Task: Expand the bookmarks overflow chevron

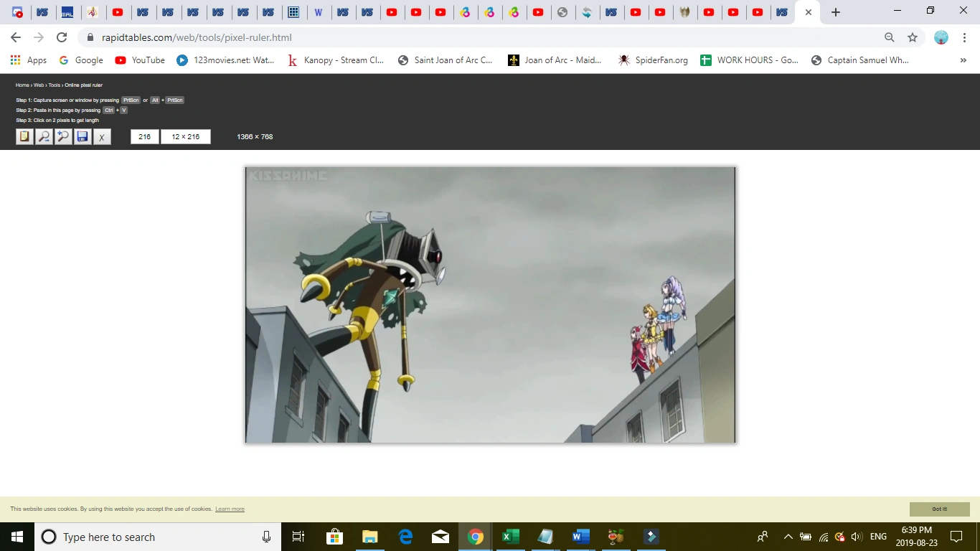Action: click(963, 60)
